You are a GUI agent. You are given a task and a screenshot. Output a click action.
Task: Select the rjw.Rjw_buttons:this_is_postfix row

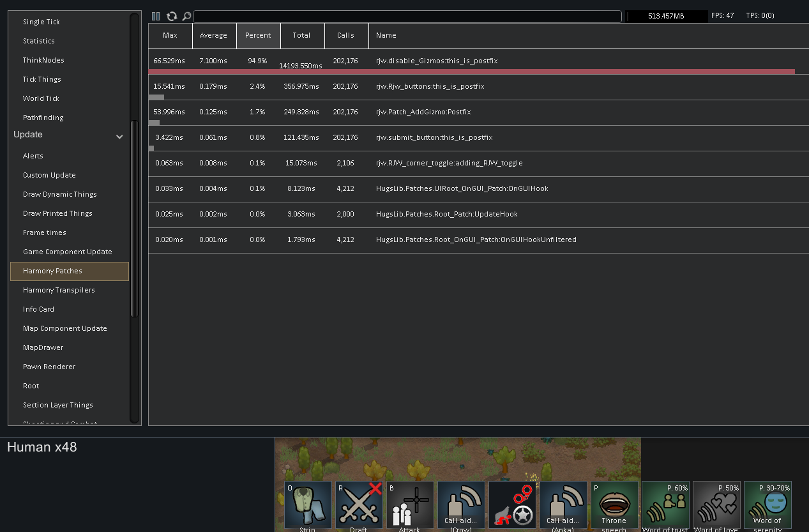click(478, 87)
